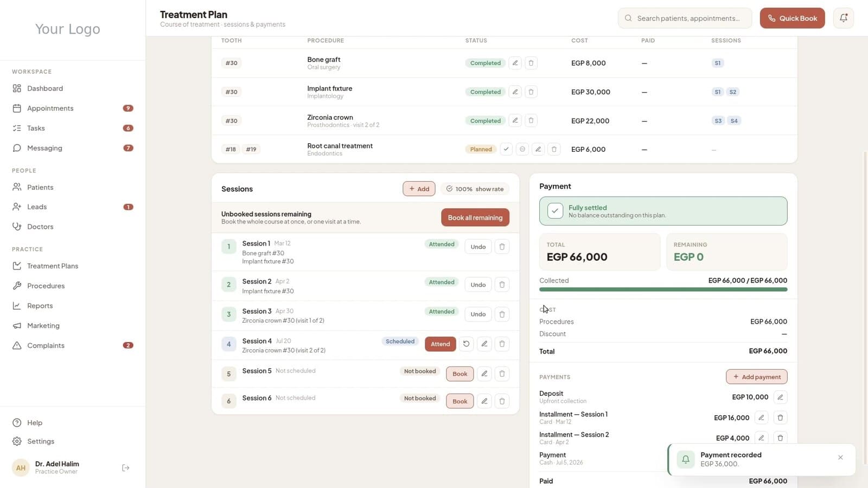The width and height of the screenshot is (868, 488).
Task: Delete Session 5 trash icon
Action: 502,374
